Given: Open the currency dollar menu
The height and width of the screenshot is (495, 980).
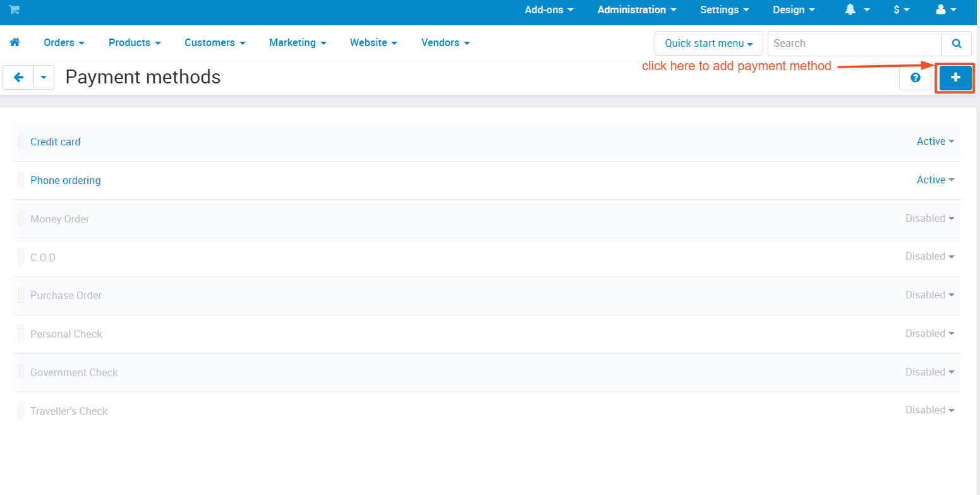Looking at the screenshot, I should point(902,9).
